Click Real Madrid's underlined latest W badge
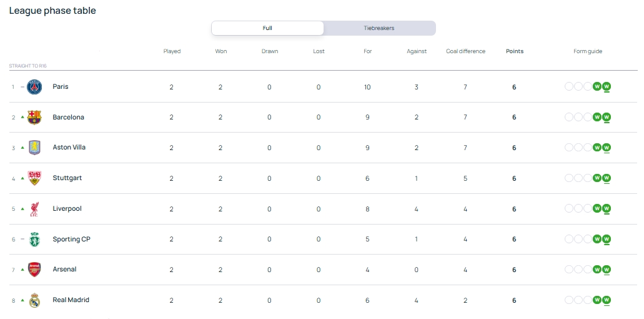This screenshot has height=319, width=644. [607, 300]
